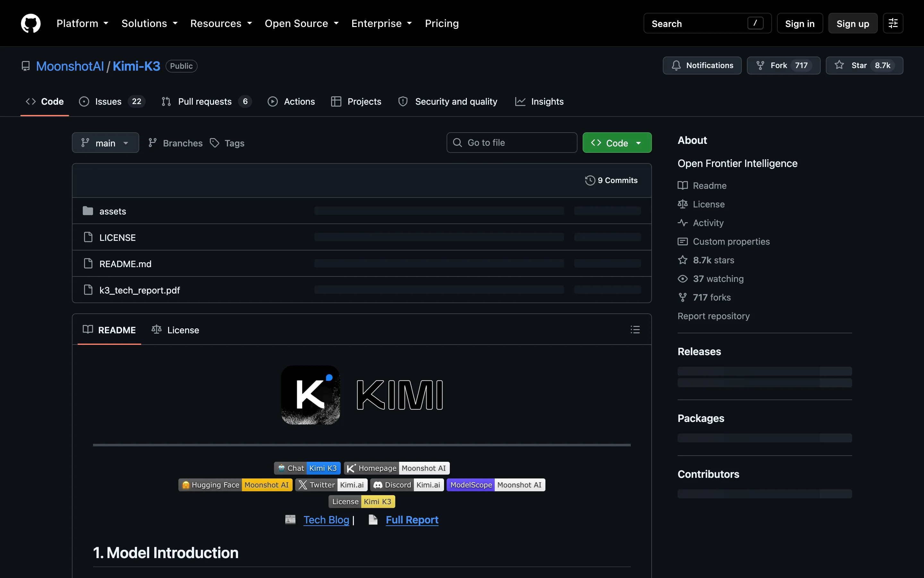Click the '1. Model Introduction' heading
This screenshot has width=924, height=578.
166,552
